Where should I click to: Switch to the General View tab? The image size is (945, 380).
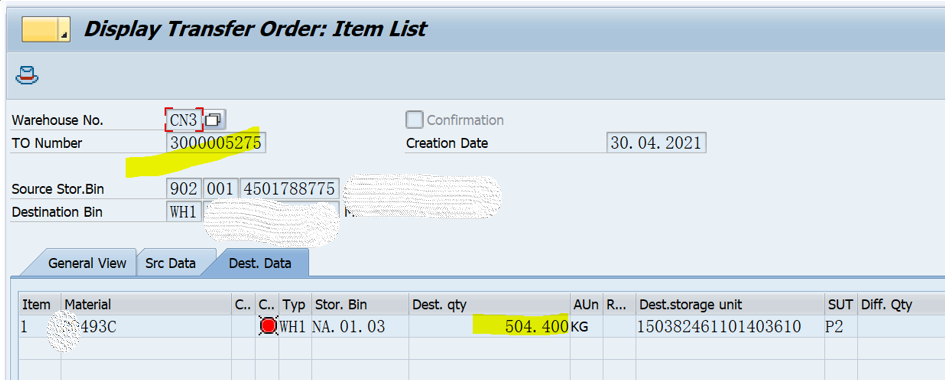(x=86, y=263)
